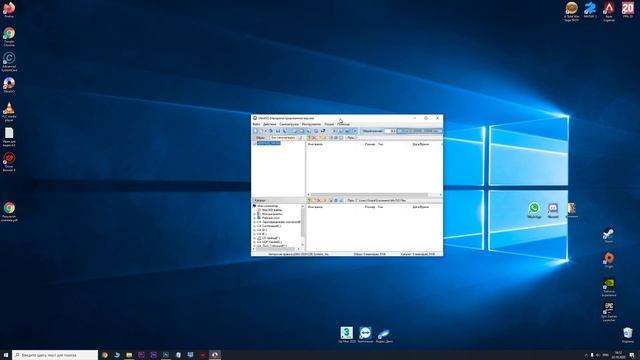Click the red X delete icon in the image toolbar

click(314, 138)
